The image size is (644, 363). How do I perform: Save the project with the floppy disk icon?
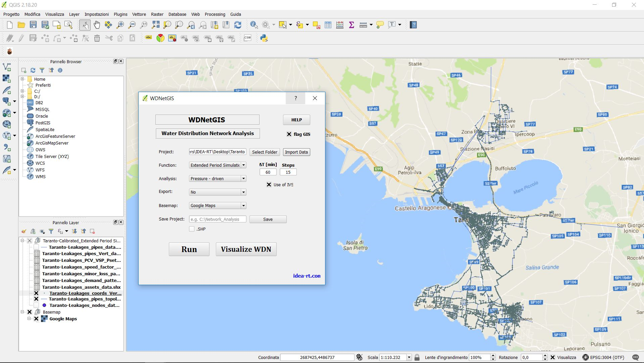coord(33,25)
